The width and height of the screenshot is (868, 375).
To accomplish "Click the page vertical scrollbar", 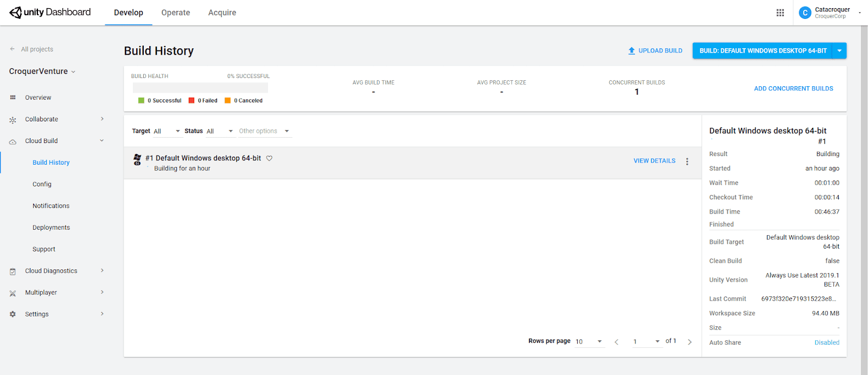I will click(864, 200).
